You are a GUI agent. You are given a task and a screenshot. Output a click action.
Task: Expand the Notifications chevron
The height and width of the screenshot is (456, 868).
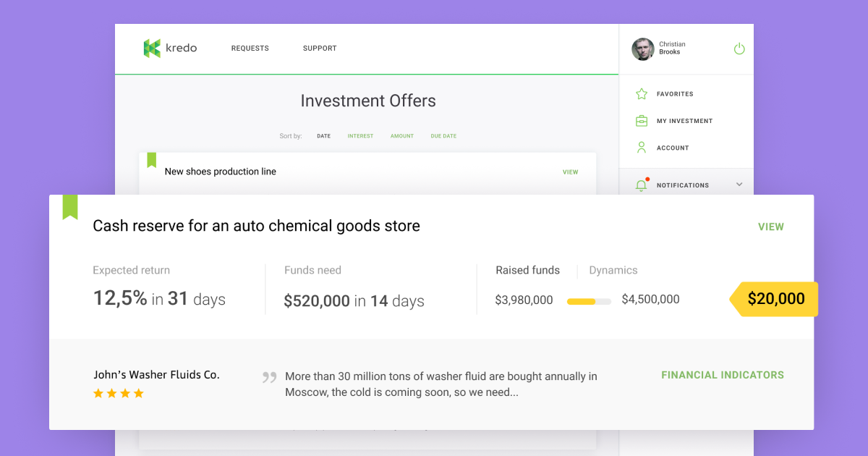[739, 185]
